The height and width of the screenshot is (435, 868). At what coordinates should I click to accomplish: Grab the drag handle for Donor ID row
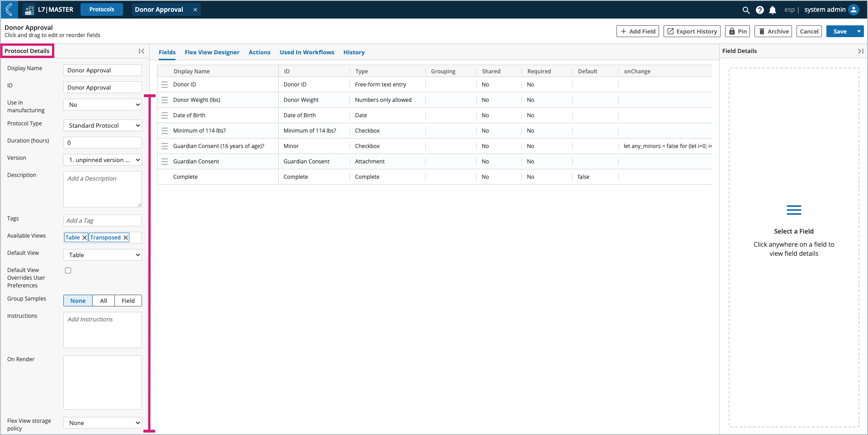tap(165, 85)
